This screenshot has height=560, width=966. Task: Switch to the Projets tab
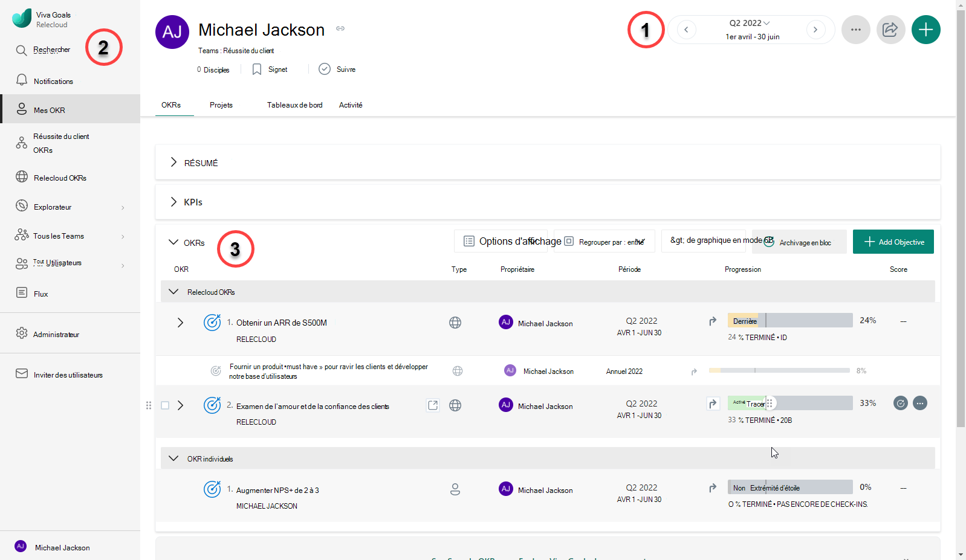[x=221, y=105]
